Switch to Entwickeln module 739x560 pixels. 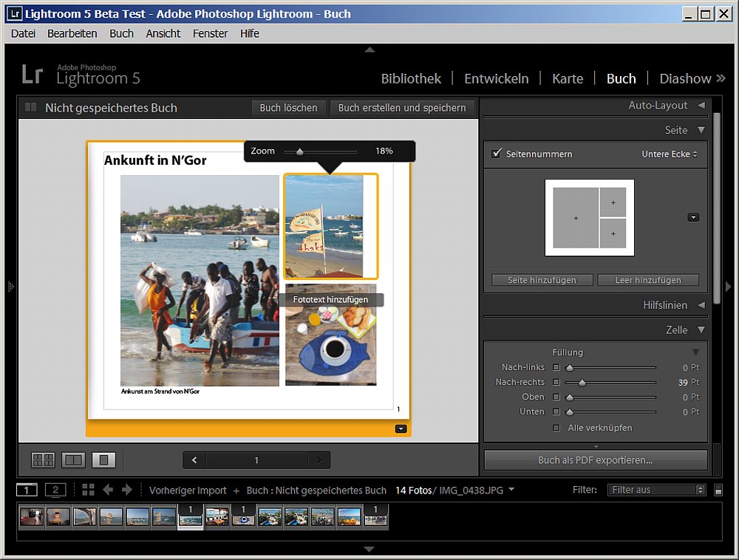click(497, 78)
